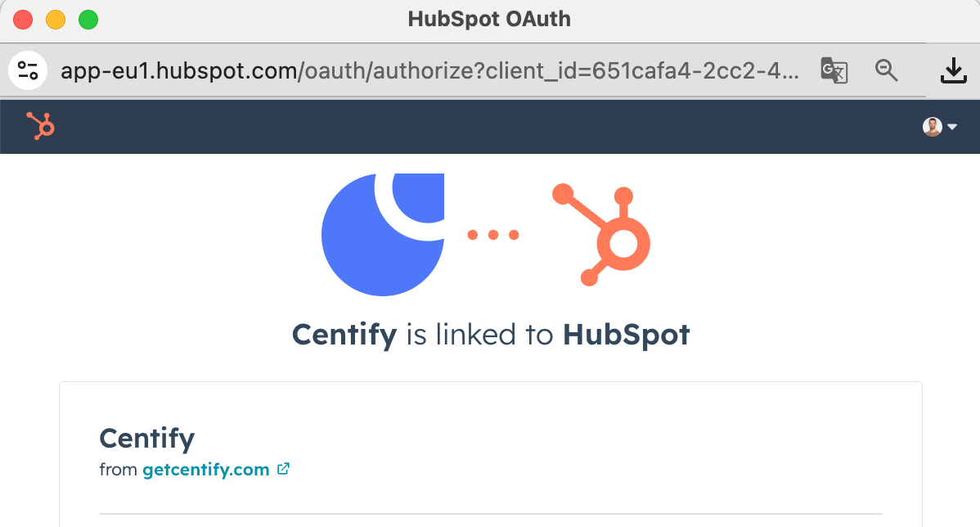Click the Google Translate icon in address bar
Screen dimensions: 980x527
834,70
